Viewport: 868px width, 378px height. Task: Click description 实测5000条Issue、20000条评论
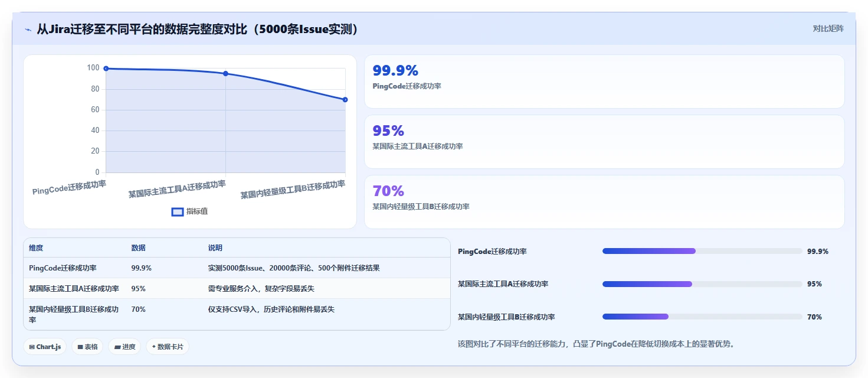click(293, 268)
